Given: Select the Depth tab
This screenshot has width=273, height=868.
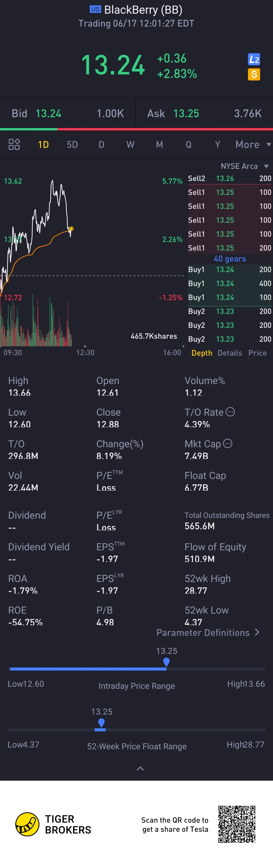Looking at the screenshot, I should pyautogui.click(x=202, y=353).
